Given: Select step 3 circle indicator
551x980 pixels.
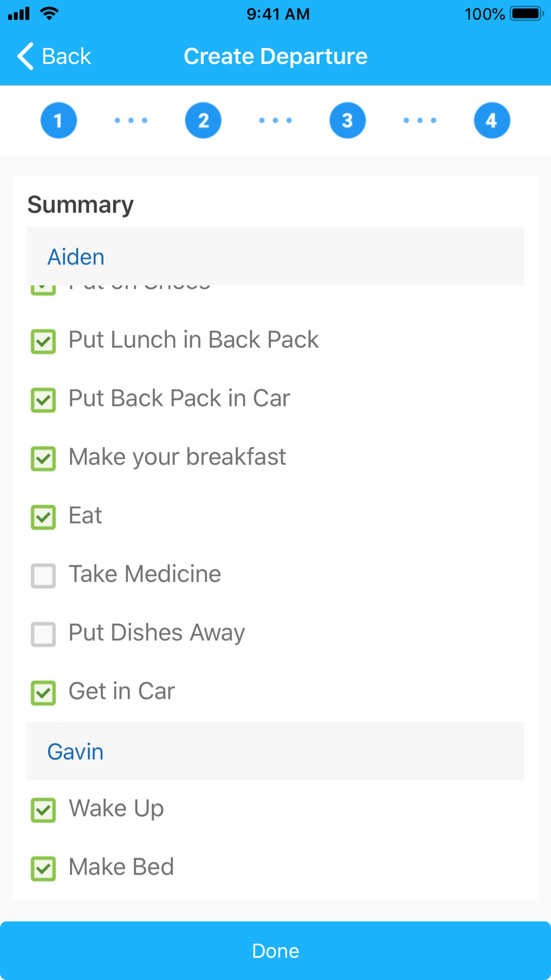Looking at the screenshot, I should [x=348, y=120].
